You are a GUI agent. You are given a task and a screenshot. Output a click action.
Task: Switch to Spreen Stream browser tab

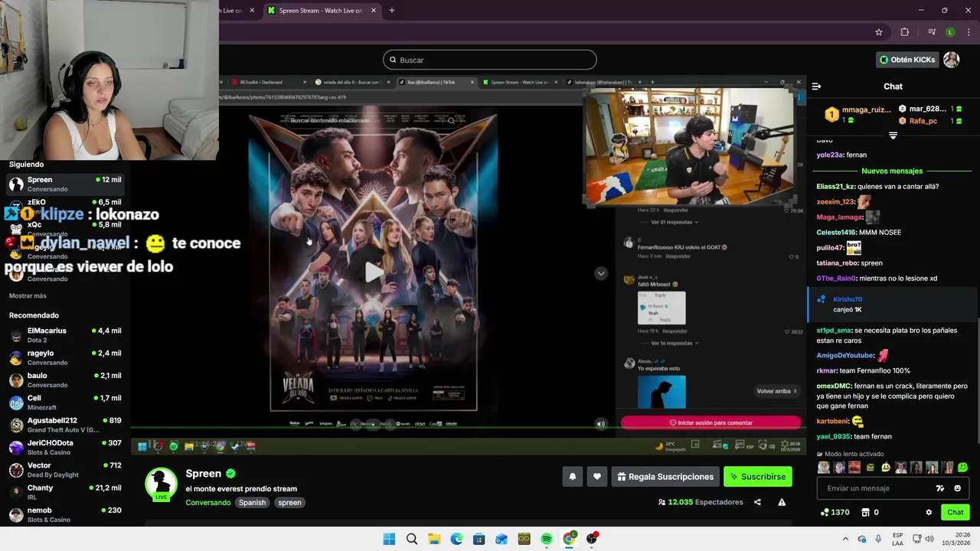point(320,11)
